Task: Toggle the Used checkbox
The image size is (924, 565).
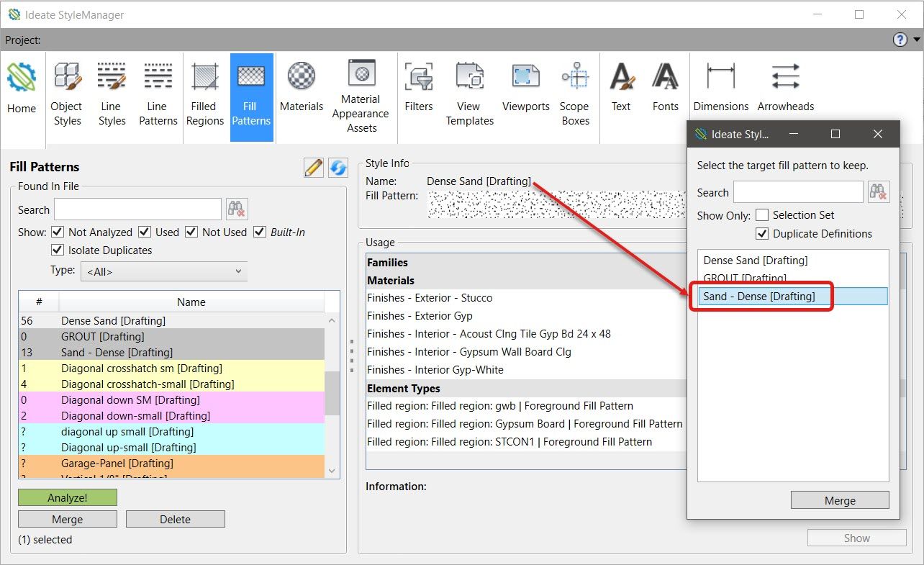Action: tap(144, 232)
